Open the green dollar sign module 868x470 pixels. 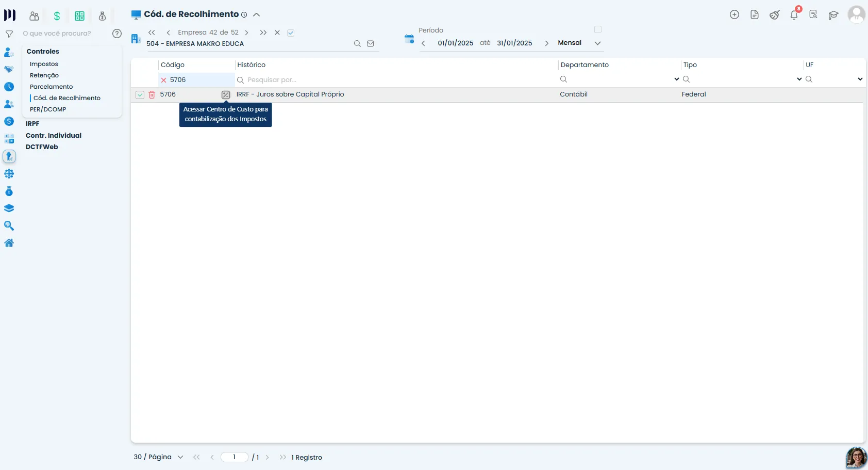click(57, 16)
